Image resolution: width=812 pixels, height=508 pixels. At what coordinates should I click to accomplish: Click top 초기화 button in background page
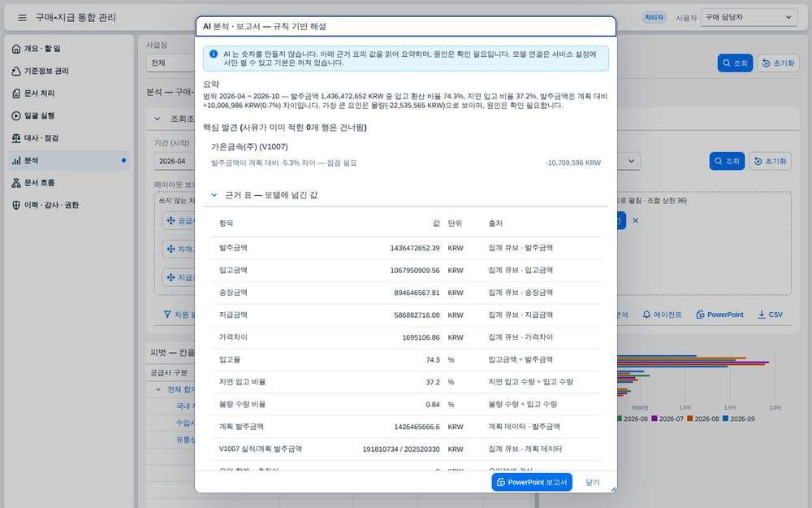pyautogui.click(x=779, y=63)
